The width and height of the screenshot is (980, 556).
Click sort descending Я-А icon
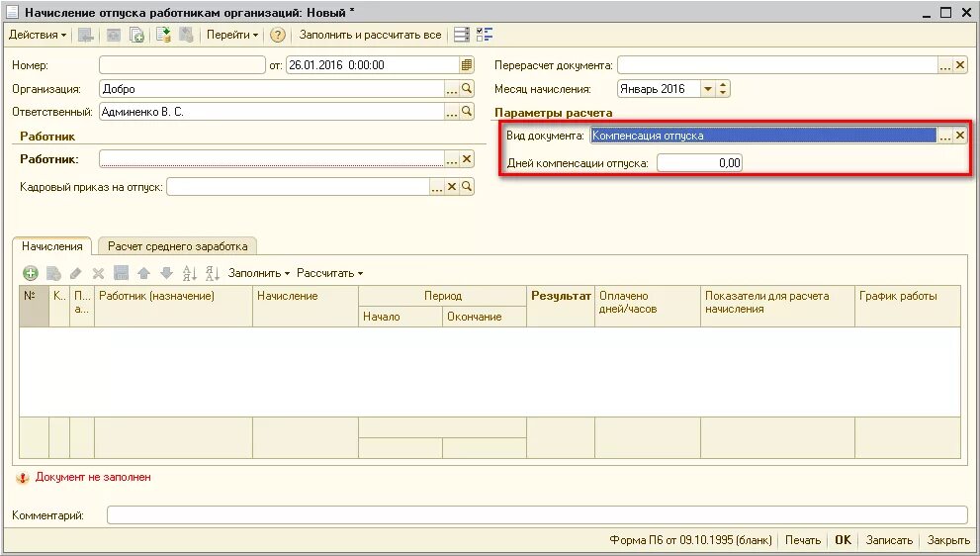(213, 273)
